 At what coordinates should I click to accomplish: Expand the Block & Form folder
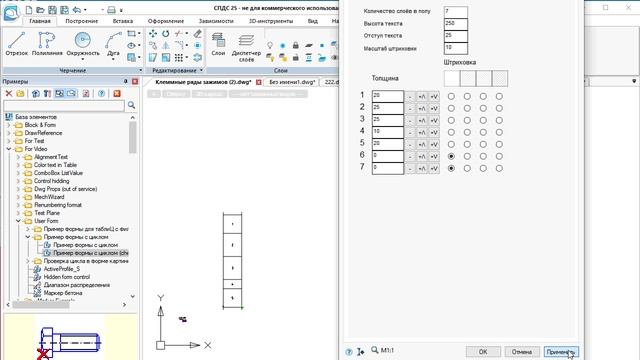coord(9,125)
